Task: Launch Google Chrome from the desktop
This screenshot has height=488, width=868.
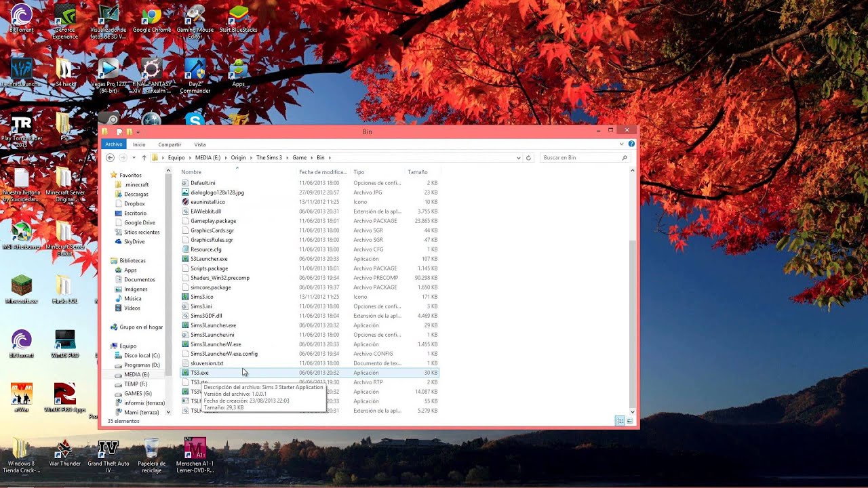Action: pyautogui.click(x=151, y=20)
